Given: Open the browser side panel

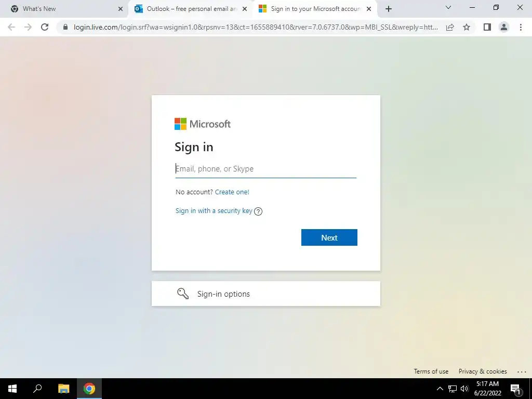Looking at the screenshot, I should (x=487, y=27).
